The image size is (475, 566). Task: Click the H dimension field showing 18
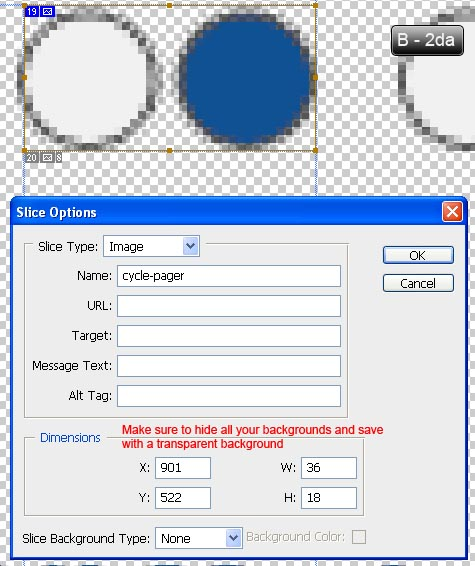(329, 498)
